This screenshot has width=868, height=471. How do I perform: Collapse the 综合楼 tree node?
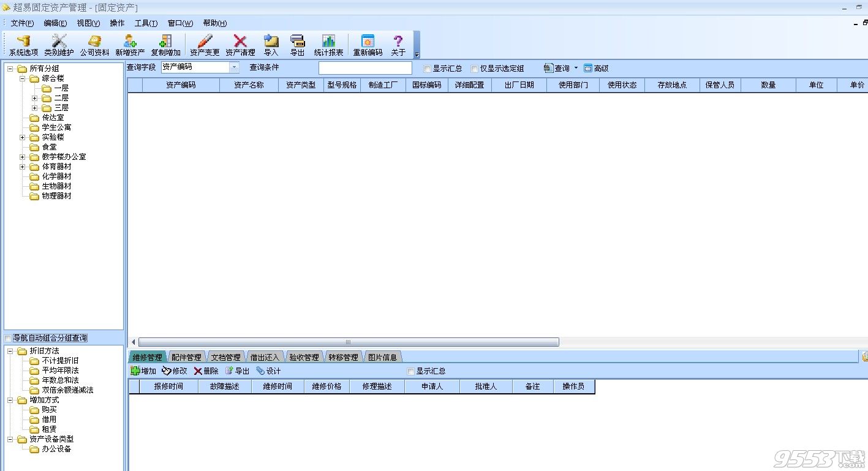tap(23, 78)
